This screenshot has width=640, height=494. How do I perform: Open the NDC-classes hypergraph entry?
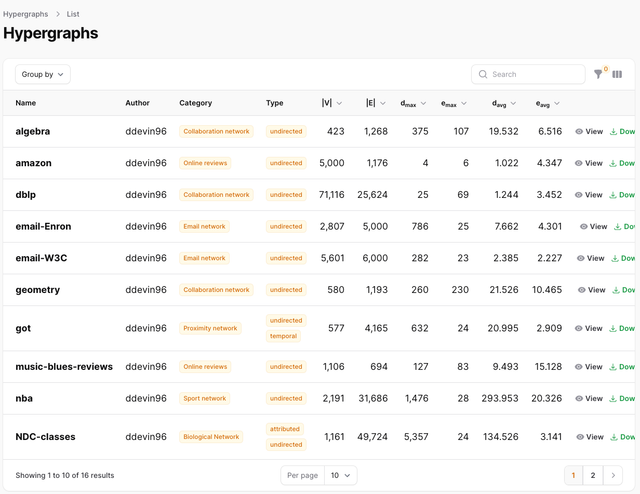pos(45,436)
